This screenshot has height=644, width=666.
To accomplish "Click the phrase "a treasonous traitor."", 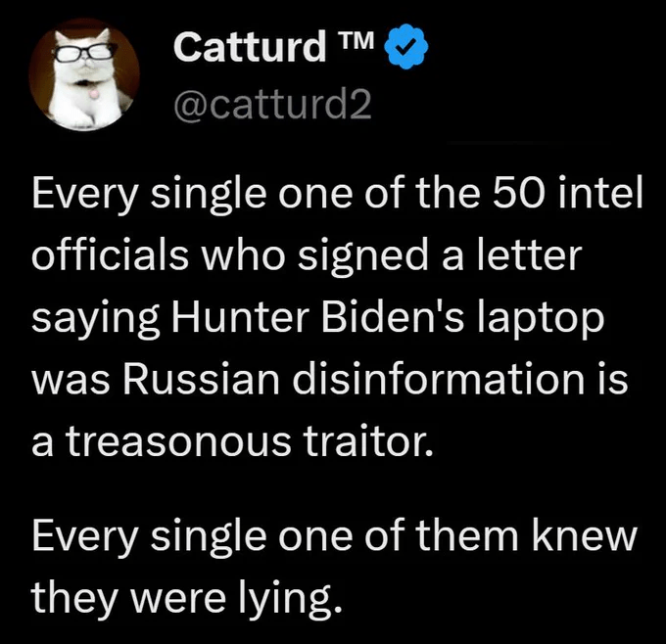I will (230, 441).
